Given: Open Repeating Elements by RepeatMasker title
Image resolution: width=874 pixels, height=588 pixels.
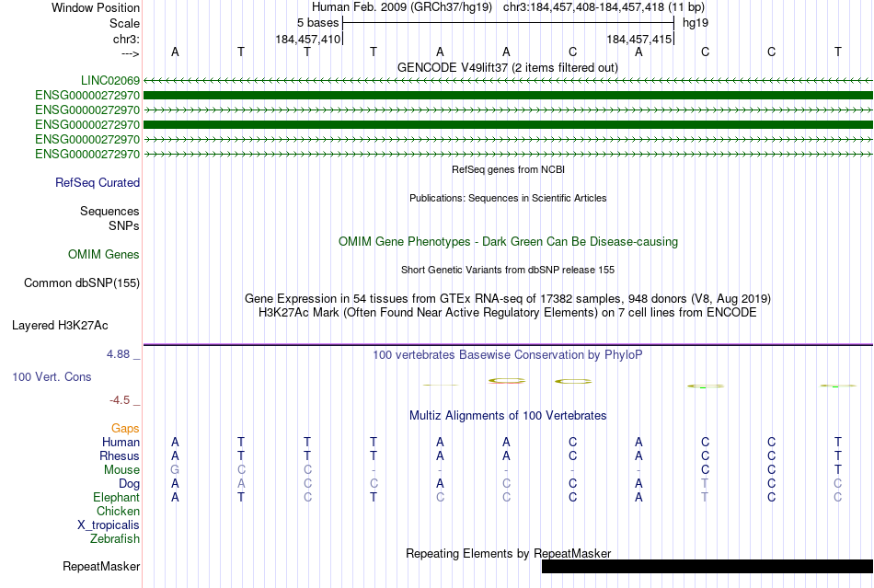Looking at the screenshot, I should 508,553.
